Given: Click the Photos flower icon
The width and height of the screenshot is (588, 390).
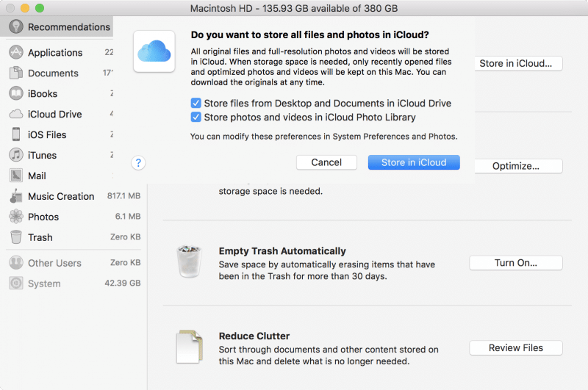Looking at the screenshot, I should pyautogui.click(x=15, y=217).
